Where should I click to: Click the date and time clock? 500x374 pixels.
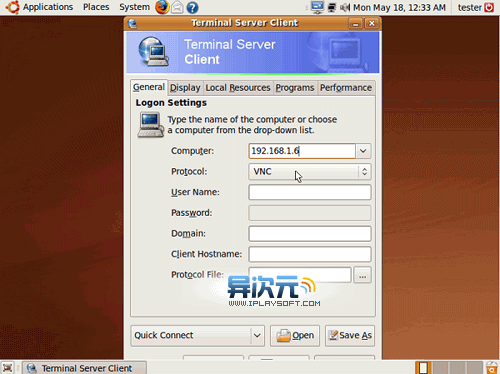click(x=399, y=7)
